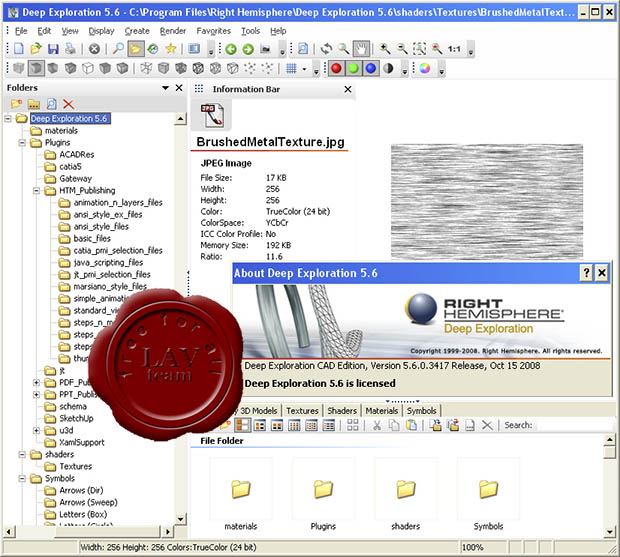The height and width of the screenshot is (557, 620).
Task: Click the print icon
Action: point(70,49)
